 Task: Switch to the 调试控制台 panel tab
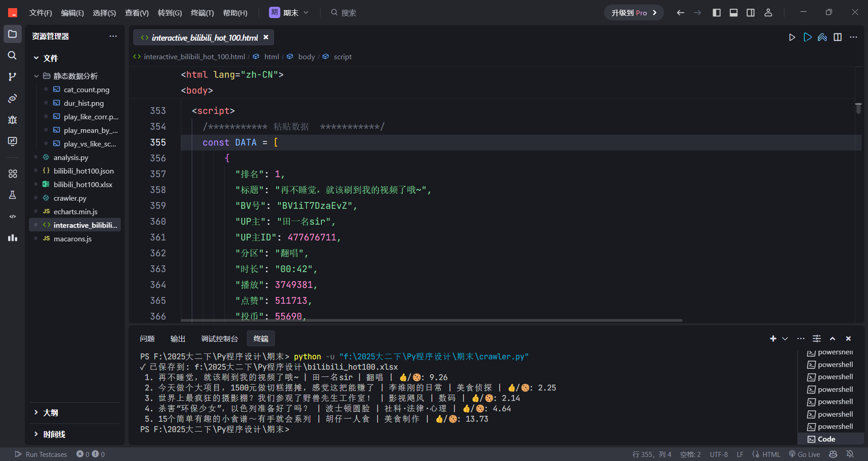tap(220, 339)
